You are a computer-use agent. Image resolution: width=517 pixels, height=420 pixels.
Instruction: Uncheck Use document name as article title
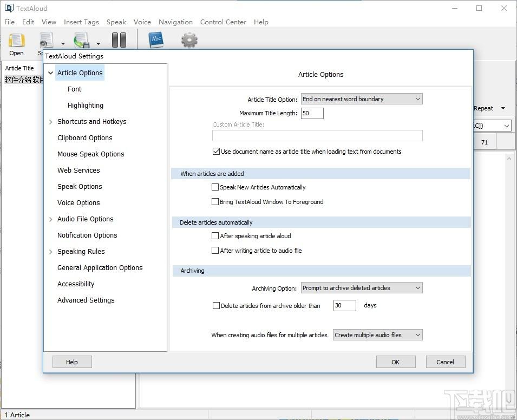(216, 152)
